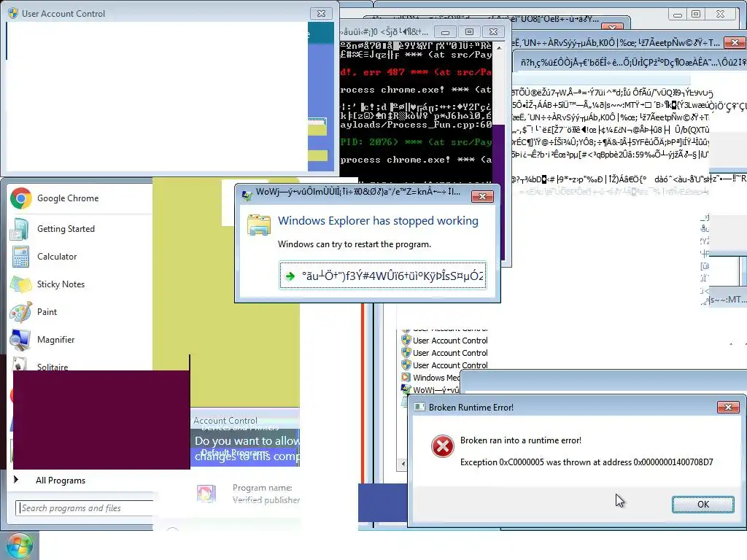Viewport: 747px width, 560px height.
Task: Click the console scrollbar up arrow
Action: 499,48
